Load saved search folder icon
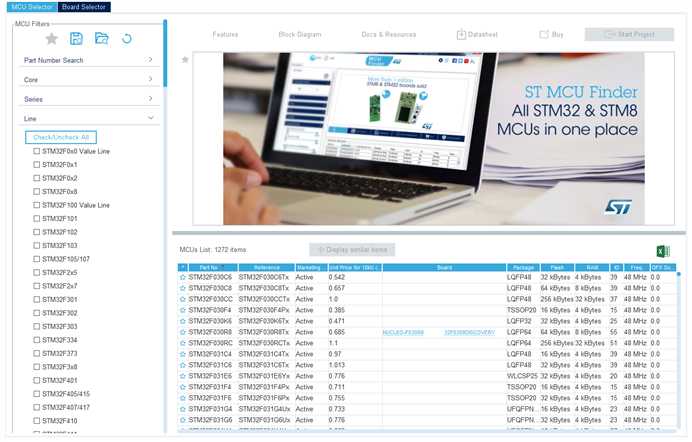 pyautogui.click(x=102, y=38)
